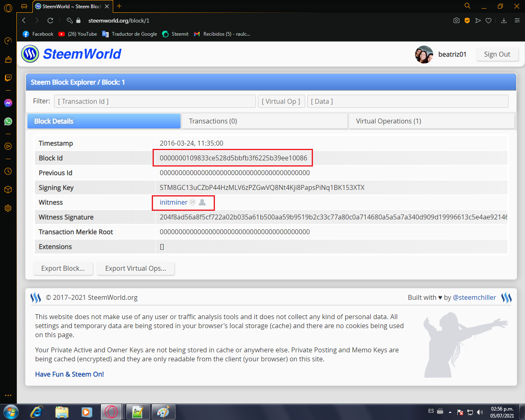Open Twitch in the sidebar
This screenshot has height=420, width=525.
tap(8, 78)
